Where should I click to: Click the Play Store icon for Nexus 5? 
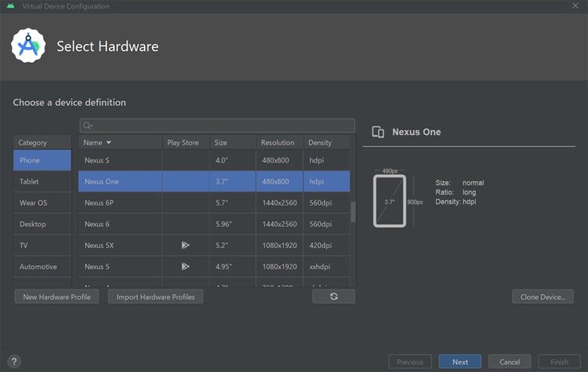[185, 267]
